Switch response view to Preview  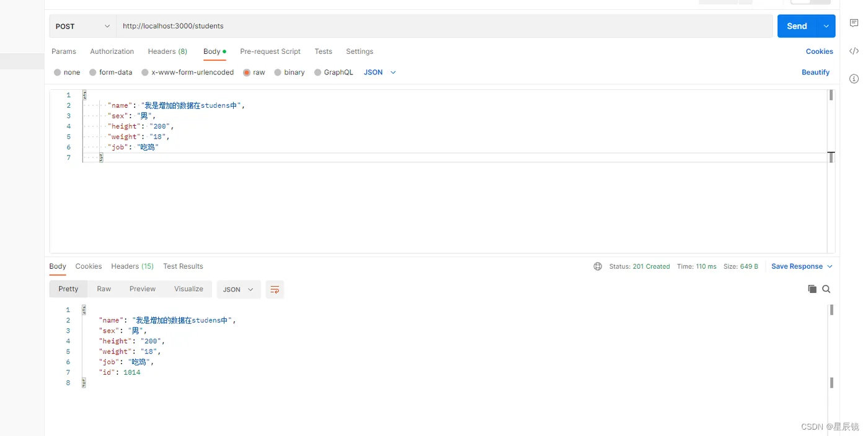pos(143,289)
